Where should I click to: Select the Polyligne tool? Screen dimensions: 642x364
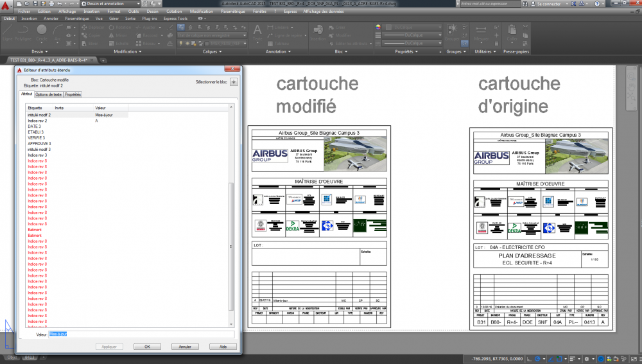point(23,33)
